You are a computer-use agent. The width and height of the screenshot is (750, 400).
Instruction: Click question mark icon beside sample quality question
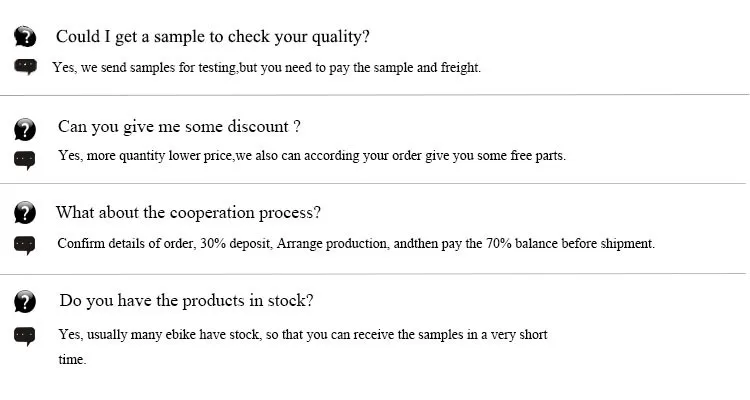pos(25,36)
